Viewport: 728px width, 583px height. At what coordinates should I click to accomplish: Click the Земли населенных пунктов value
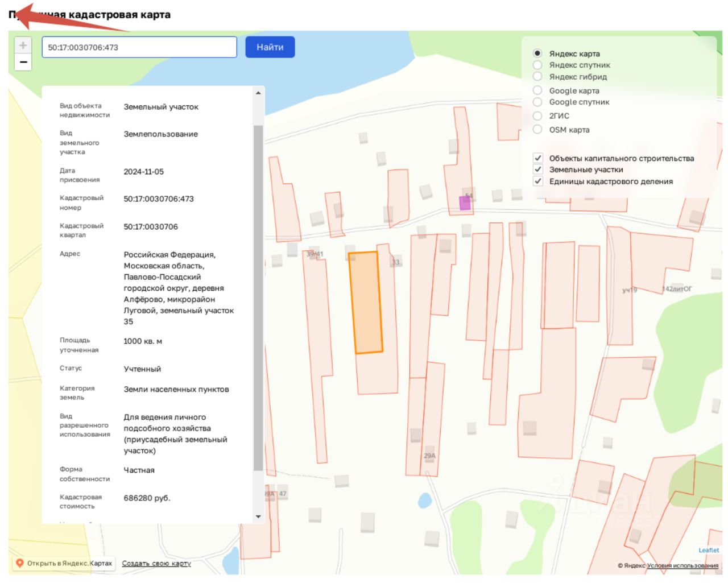point(176,390)
